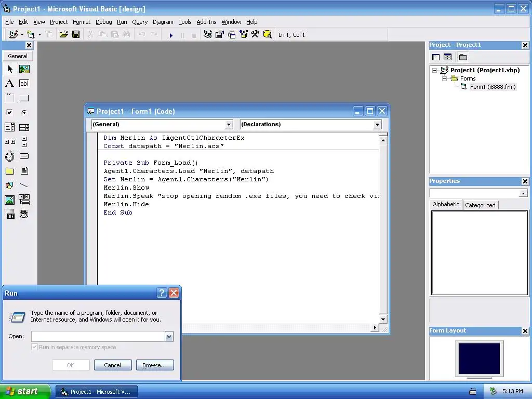This screenshot has height=399, width=532.
Task: Select the Agent control tool in toolbox
Action: click(x=24, y=215)
